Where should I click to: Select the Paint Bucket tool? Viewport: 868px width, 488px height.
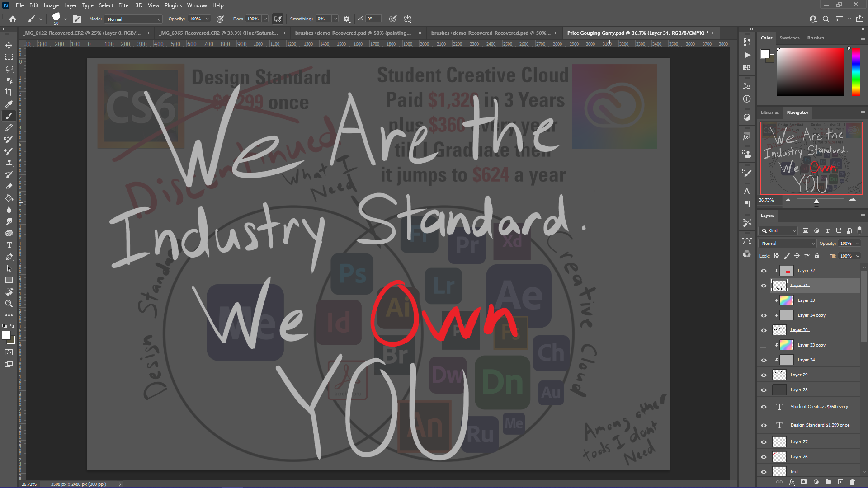[x=9, y=198]
